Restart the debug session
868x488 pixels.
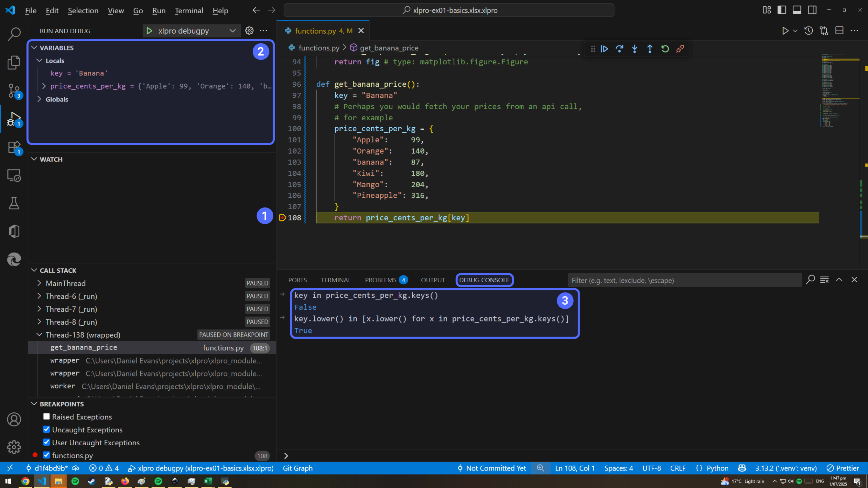(x=665, y=49)
